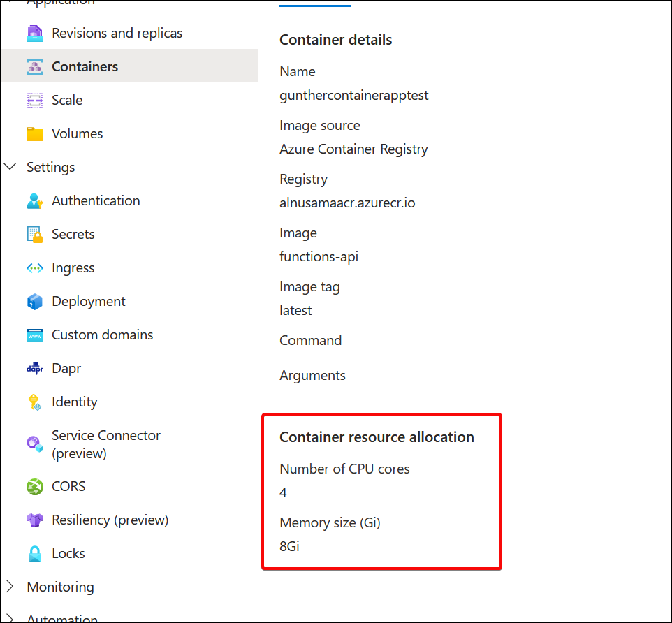Click the Resiliency (preview) icon
The height and width of the screenshot is (623, 672).
[35, 520]
